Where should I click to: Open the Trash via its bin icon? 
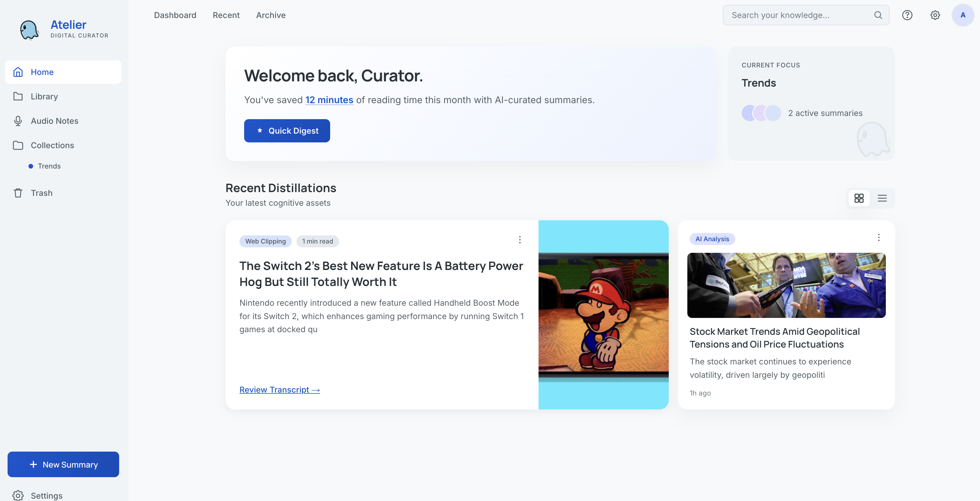(18, 193)
